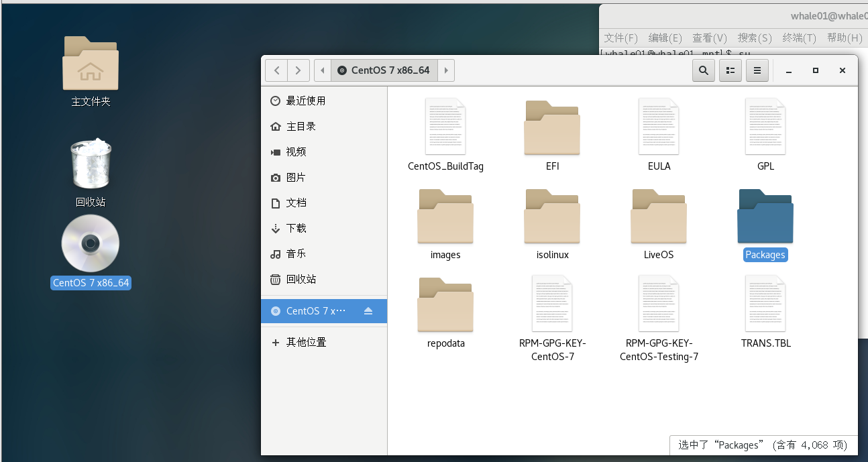Click the left path bar scroll arrow

[x=323, y=70]
